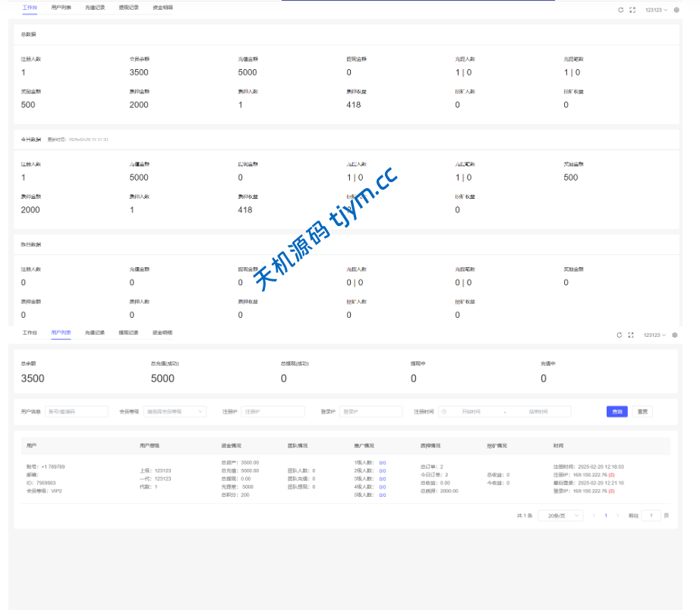The height and width of the screenshot is (610, 700).
Task: Expand the 会员等级 dropdown
Action: tap(175, 411)
